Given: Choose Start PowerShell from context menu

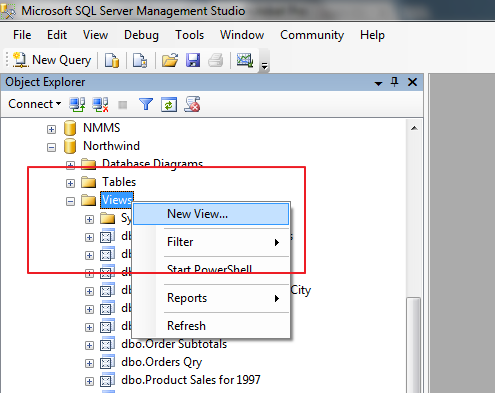Looking at the screenshot, I should pyautogui.click(x=211, y=269).
